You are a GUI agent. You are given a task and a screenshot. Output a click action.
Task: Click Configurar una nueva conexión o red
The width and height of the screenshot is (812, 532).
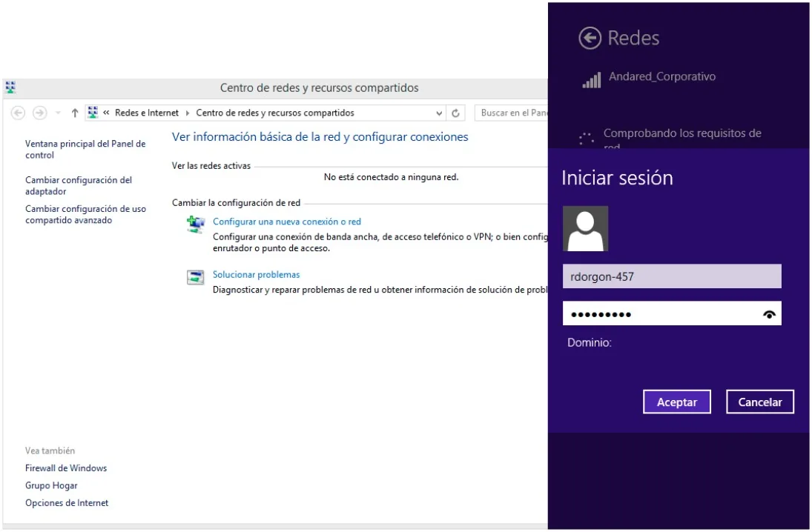tap(287, 222)
